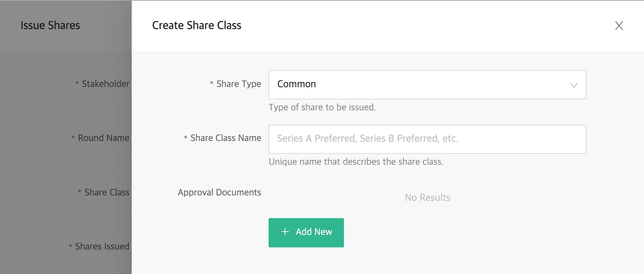Click the Issue Shares heading behind the dialog

[x=50, y=26]
